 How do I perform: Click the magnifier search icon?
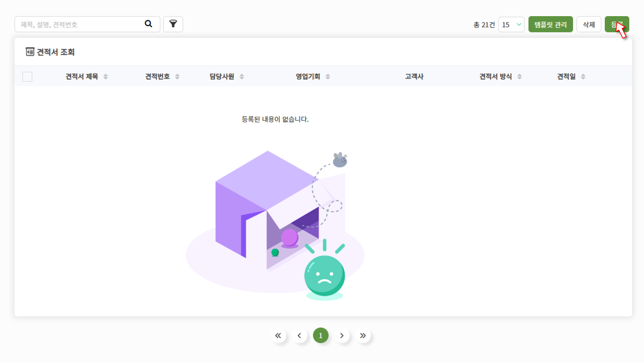tap(148, 24)
